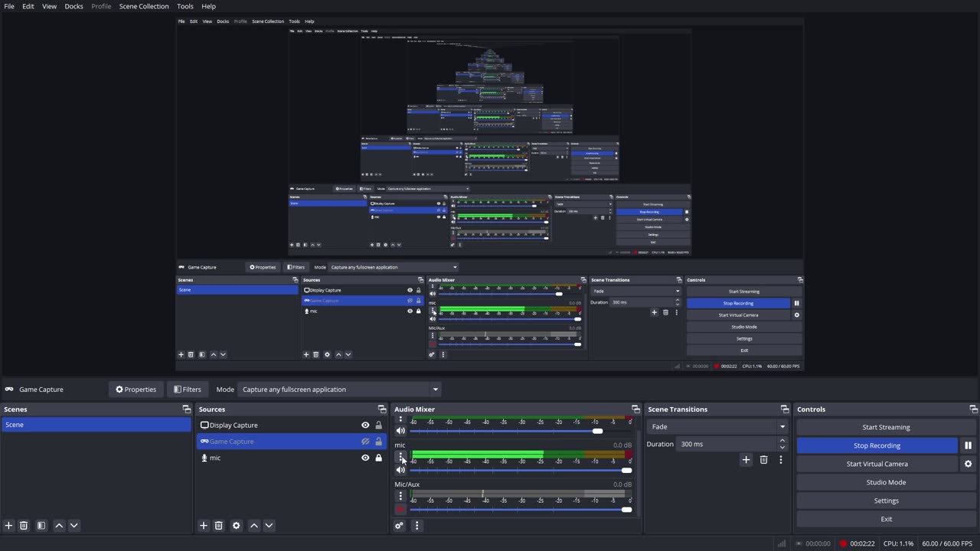Decrease transition Duration with the down arrow
This screenshot has width=980, height=551.
[x=782, y=448]
